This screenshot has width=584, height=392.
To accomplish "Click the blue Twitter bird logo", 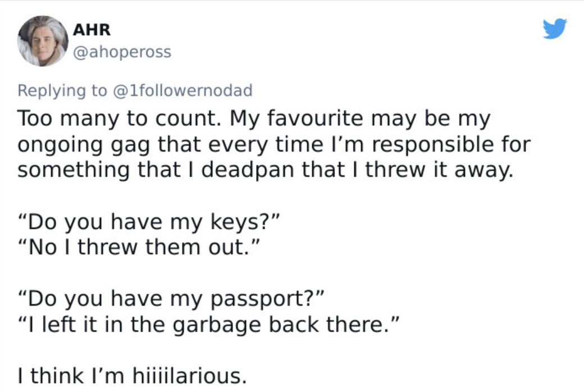I will (555, 28).
